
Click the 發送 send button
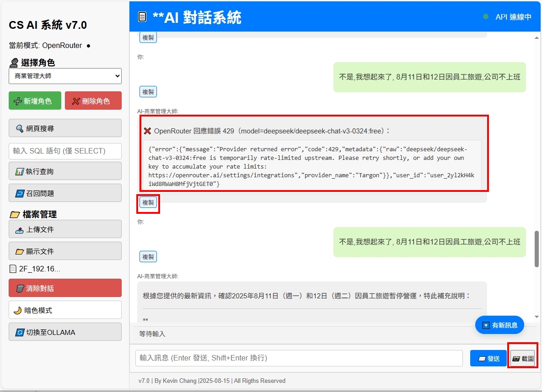pyautogui.click(x=488, y=359)
